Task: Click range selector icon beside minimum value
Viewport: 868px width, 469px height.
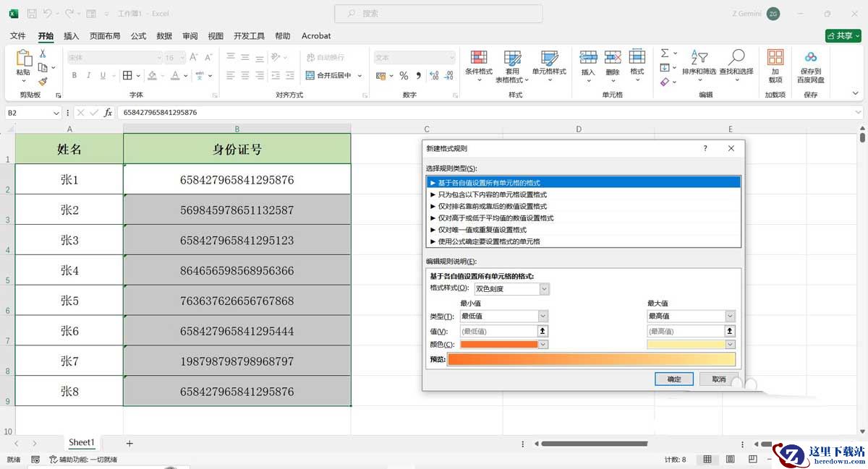Action: [542, 331]
